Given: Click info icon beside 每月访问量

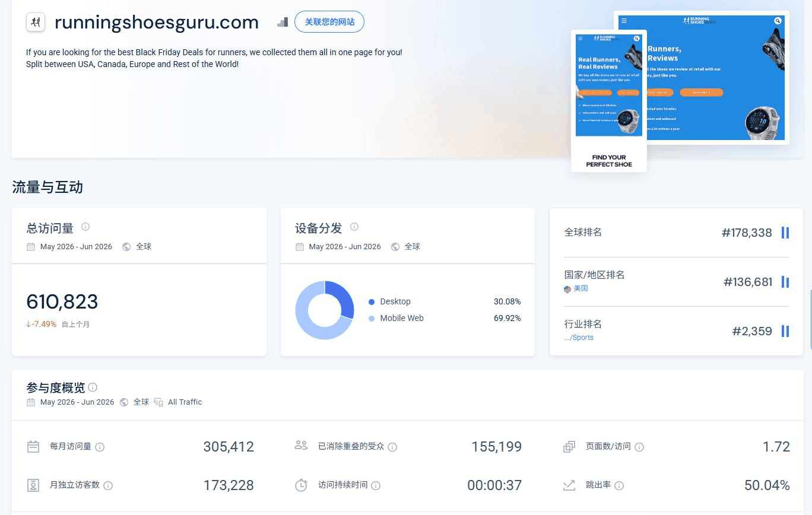Looking at the screenshot, I should (x=100, y=447).
